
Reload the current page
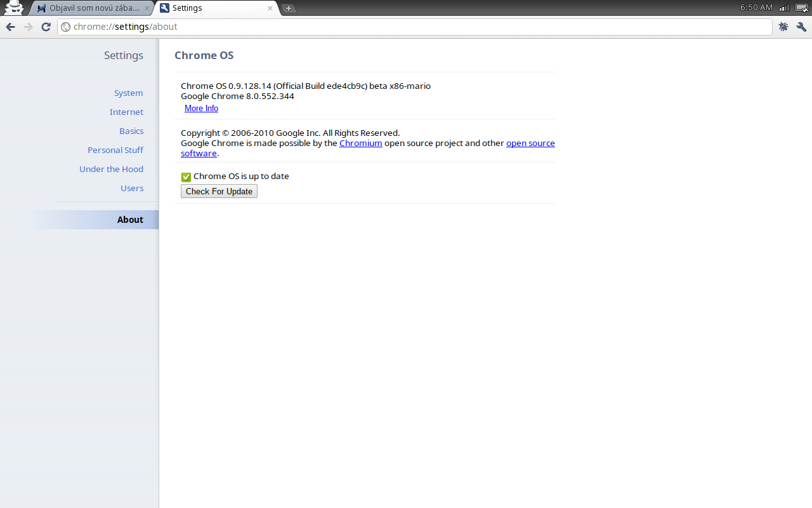(46, 27)
